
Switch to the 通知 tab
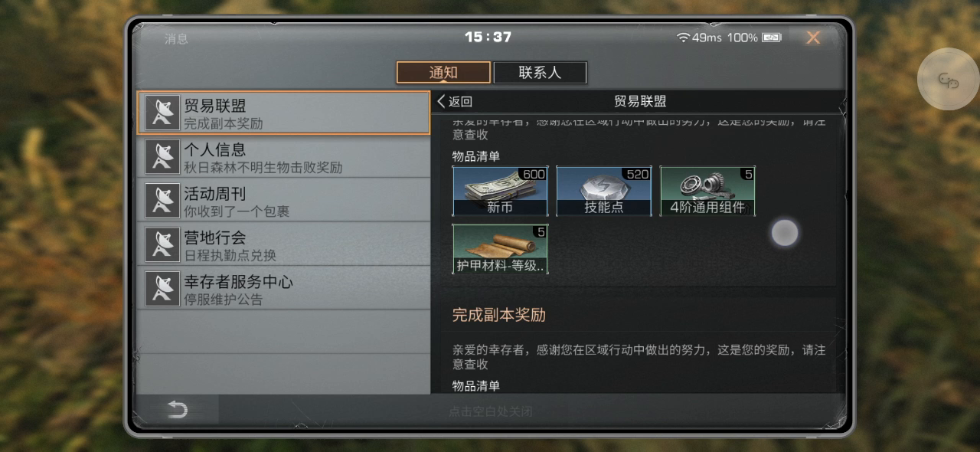(x=443, y=73)
